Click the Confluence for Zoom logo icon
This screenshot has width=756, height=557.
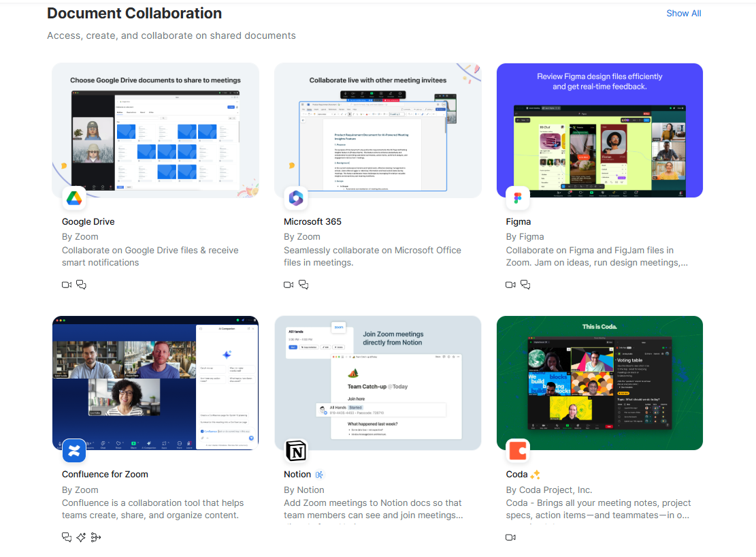point(73,451)
